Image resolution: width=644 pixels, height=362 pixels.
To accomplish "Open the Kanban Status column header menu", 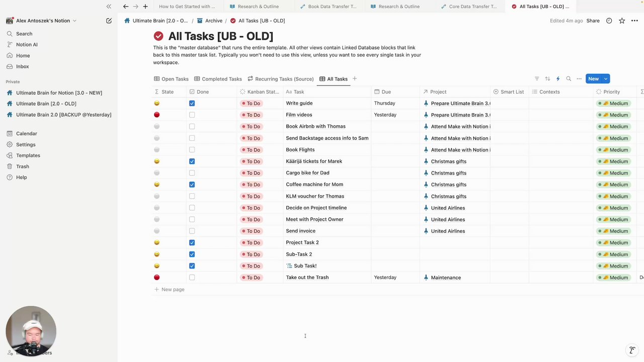I will tap(260, 92).
